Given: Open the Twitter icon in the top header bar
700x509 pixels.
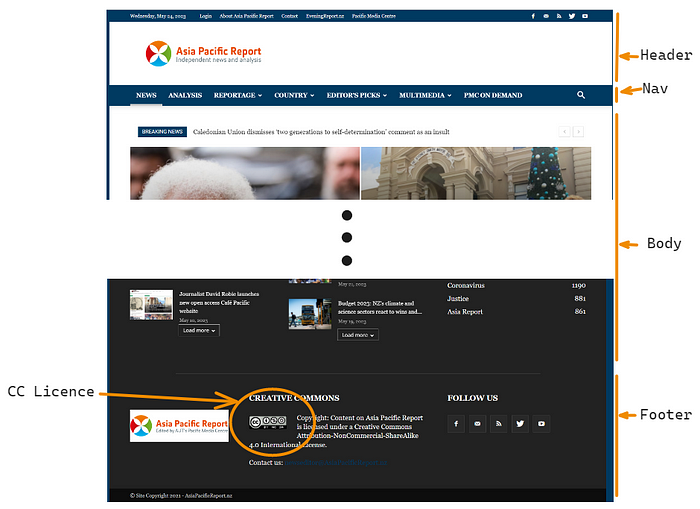Looking at the screenshot, I should tap(571, 16).
